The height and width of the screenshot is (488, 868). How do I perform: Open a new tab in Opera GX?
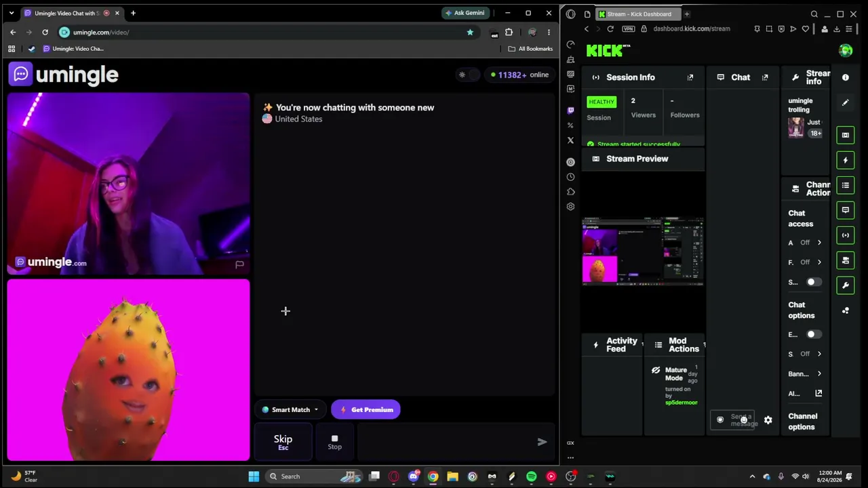686,14
